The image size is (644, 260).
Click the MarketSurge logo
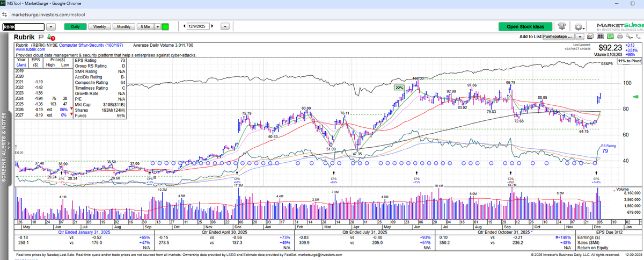pyautogui.click(x=619, y=26)
